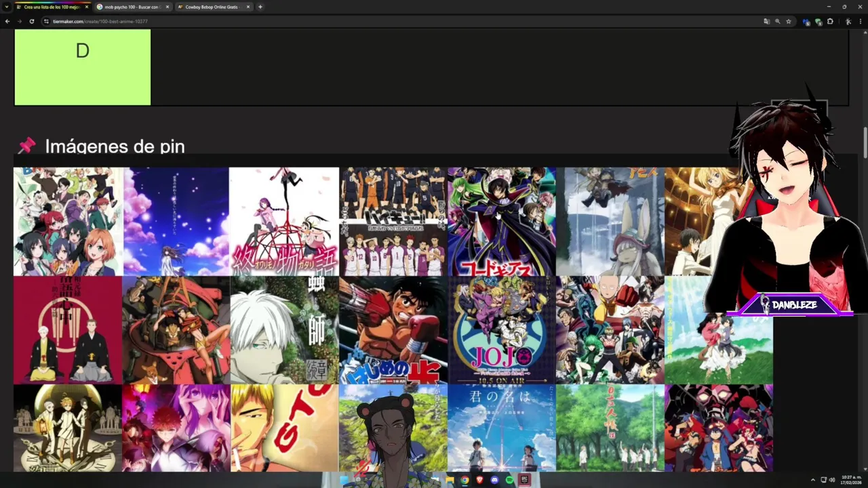Select the green forest path poster
Screen dimensions: 868x488
(x=610, y=428)
